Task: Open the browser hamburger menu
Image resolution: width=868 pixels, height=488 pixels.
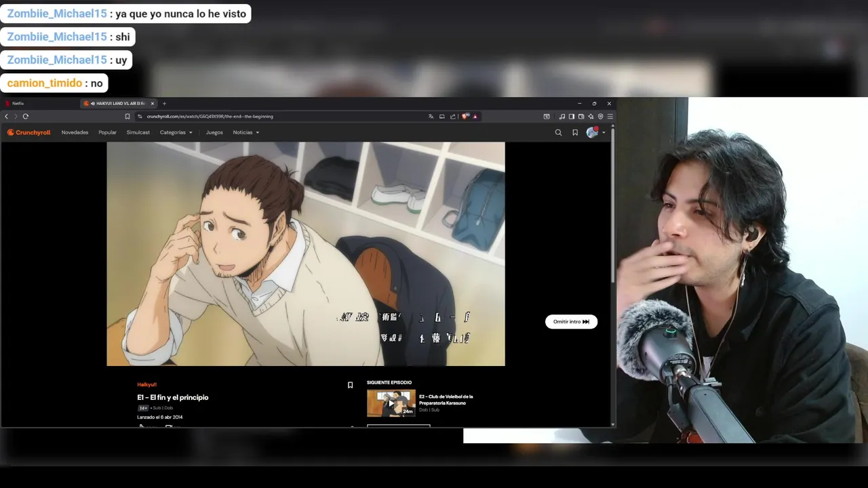Action: (610, 117)
